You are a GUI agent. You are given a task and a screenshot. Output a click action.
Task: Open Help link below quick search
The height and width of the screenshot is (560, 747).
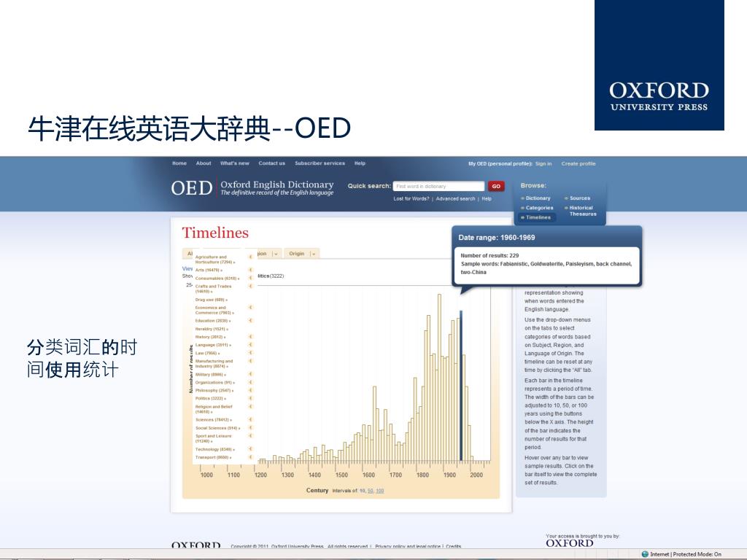pyautogui.click(x=487, y=199)
